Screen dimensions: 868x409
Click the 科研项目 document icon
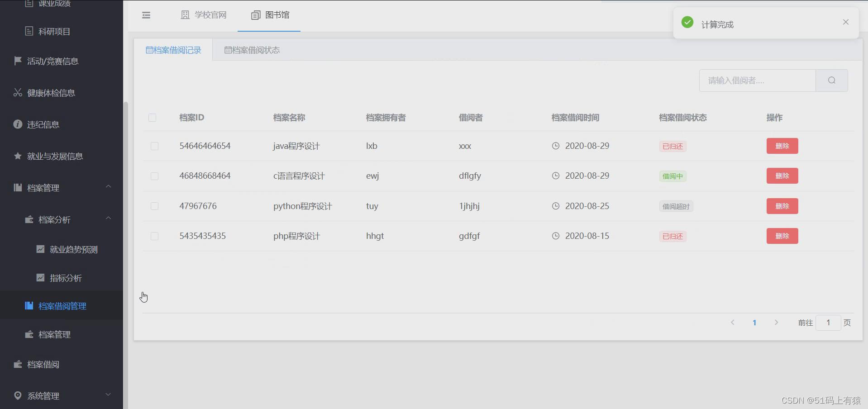point(29,31)
